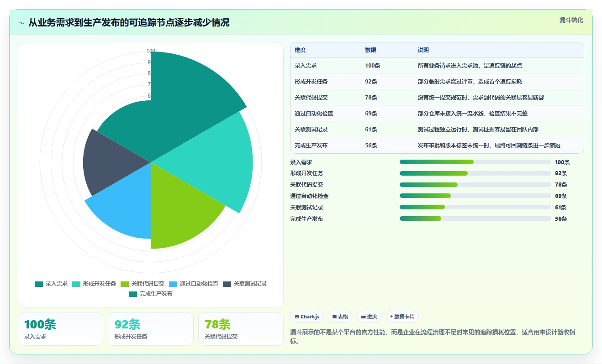Image resolution: width=602 pixels, height=364 pixels.
Task: Click the 数据 column header
Action: tap(370, 50)
